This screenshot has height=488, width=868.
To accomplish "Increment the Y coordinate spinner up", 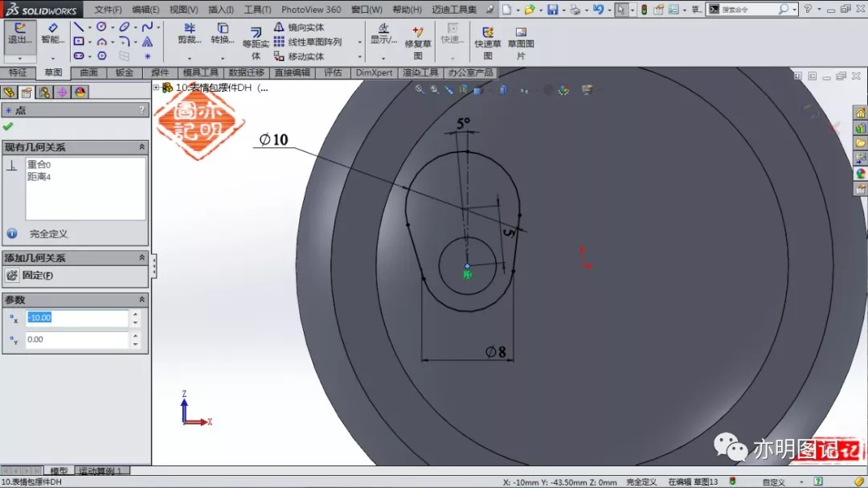I will [x=135, y=336].
